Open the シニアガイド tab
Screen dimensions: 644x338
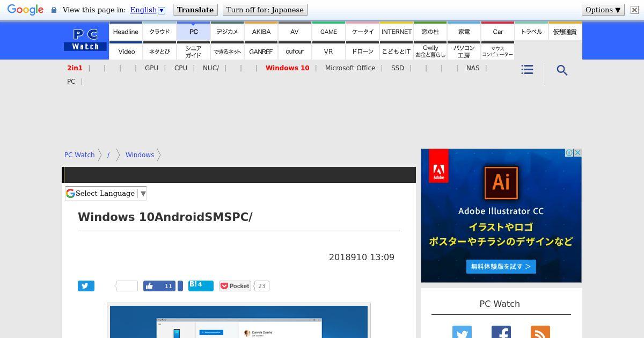click(194, 52)
